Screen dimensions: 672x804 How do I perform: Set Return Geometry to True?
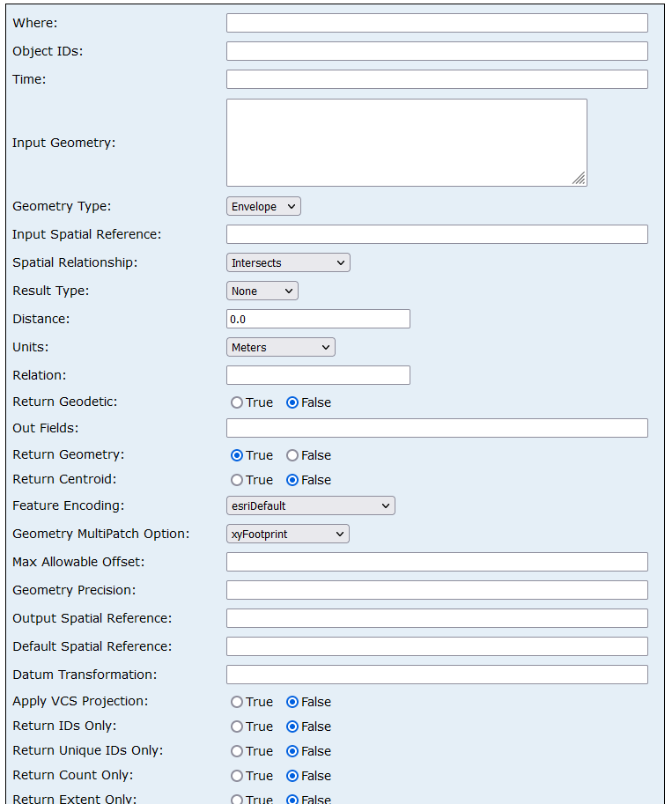click(x=237, y=455)
